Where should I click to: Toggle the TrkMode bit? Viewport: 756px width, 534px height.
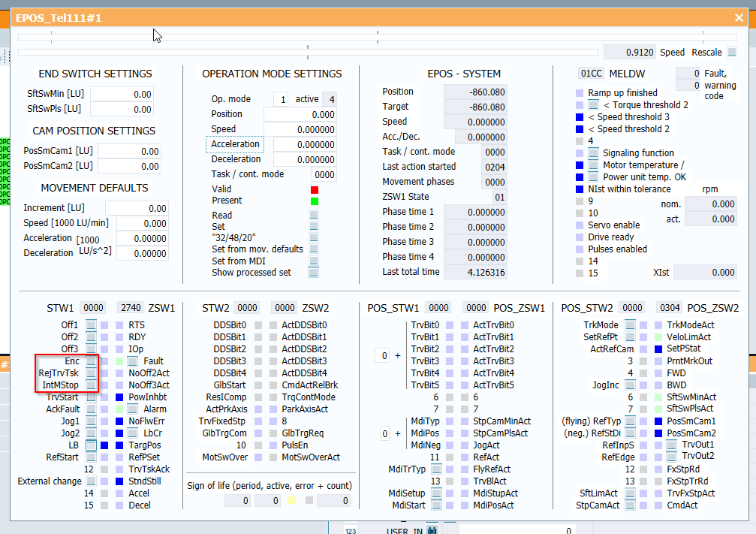(x=630, y=325)
